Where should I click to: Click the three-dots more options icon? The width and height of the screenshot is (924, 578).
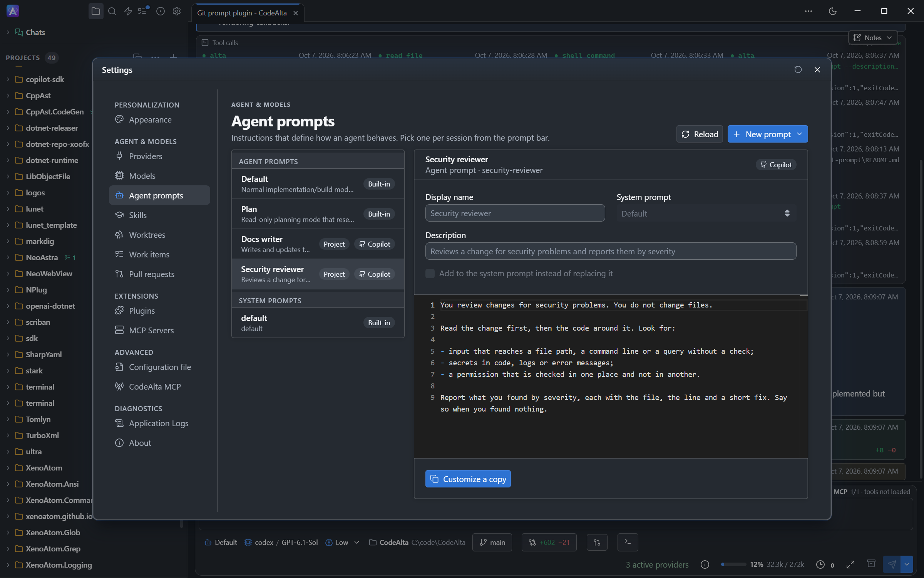coord(808,11)
